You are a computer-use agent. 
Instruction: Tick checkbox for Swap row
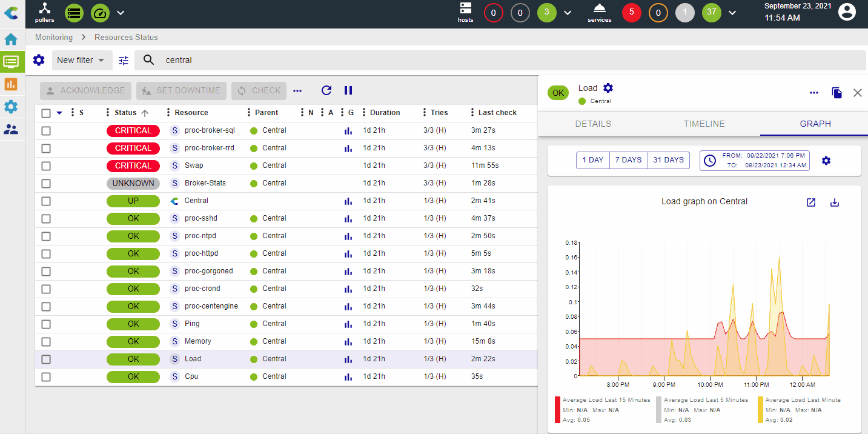pos(46,165)
